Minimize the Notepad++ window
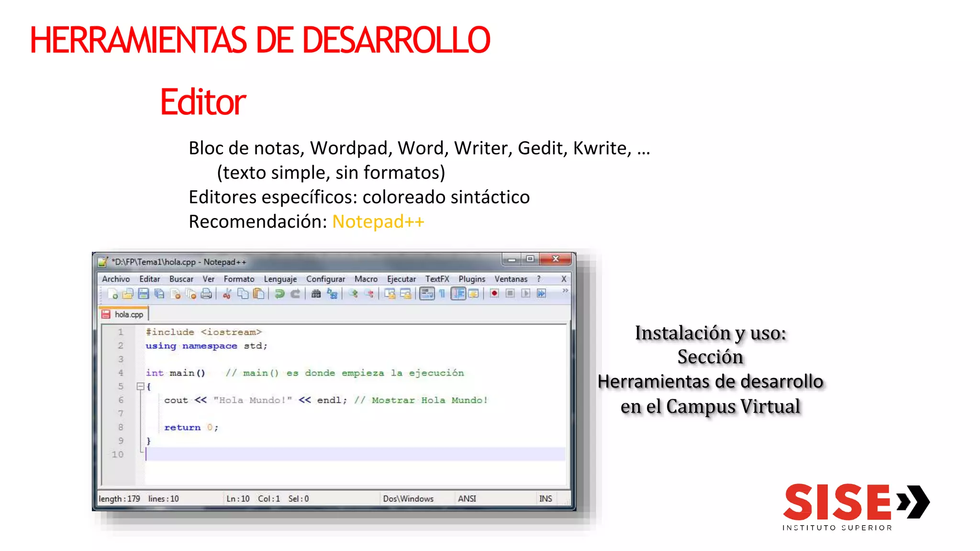This screenshot has width=980, height=551. click(x=512, y=259)
